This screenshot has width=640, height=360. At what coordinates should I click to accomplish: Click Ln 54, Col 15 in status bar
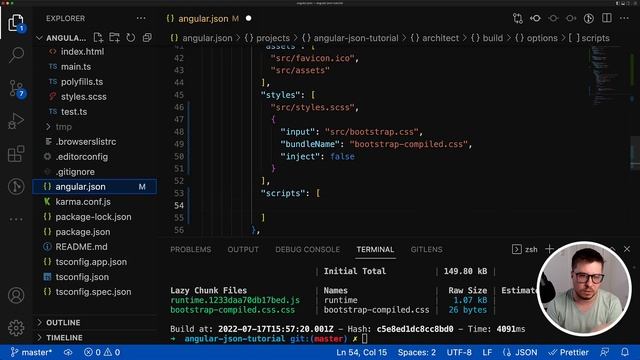[x=361, y=352]
